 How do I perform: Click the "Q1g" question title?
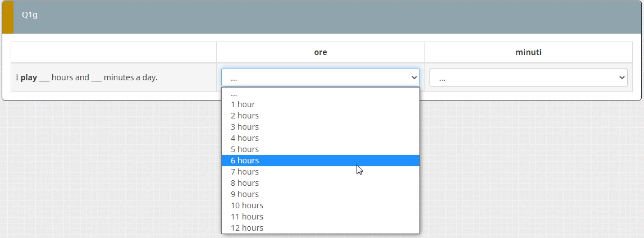(x=30, y=15)
